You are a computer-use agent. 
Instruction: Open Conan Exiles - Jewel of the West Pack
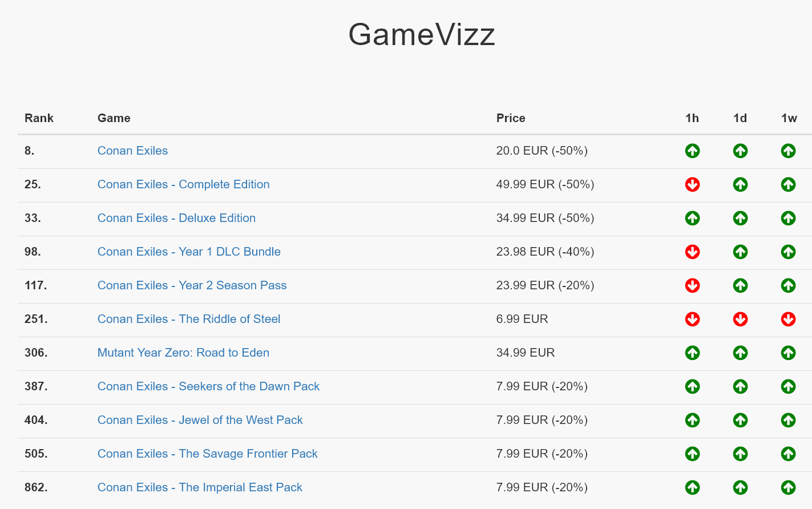200,420
